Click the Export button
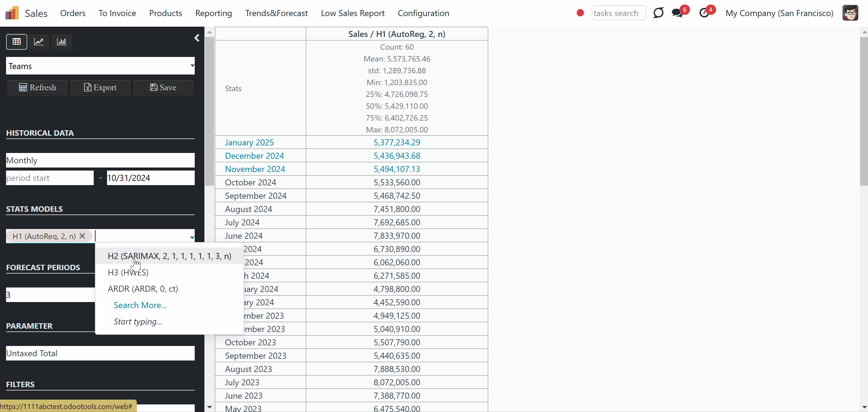Viewport: 868px width, 412px height. pyautogui.click(x=100, y=88)
